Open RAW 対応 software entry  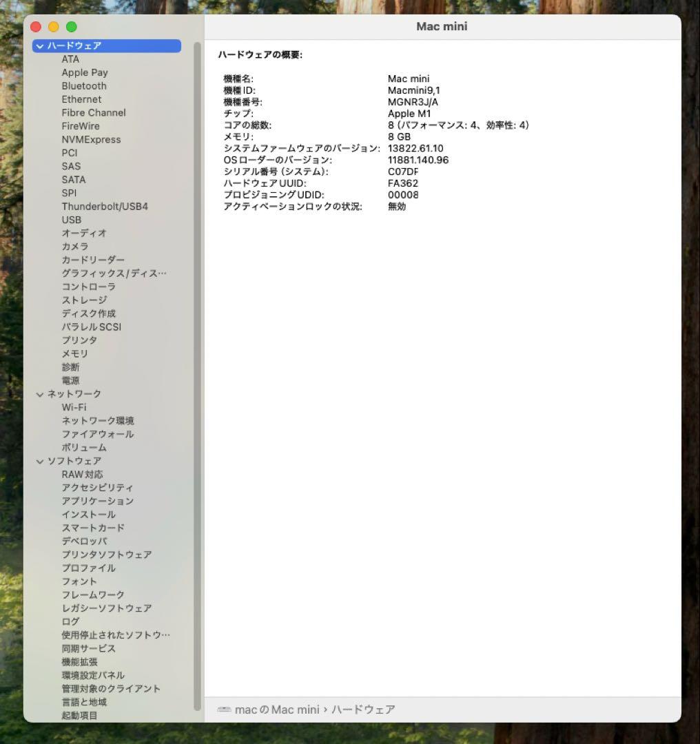click(x=82, y=475)
